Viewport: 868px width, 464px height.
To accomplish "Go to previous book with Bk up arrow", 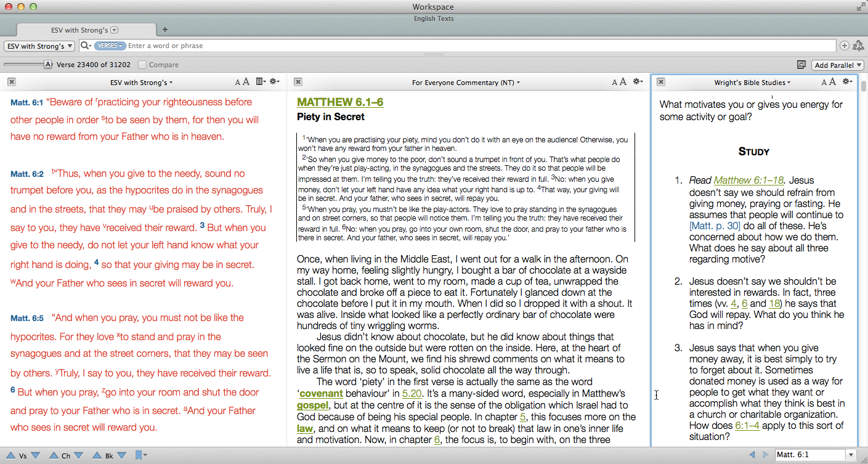I will click(x=97, y=455).
